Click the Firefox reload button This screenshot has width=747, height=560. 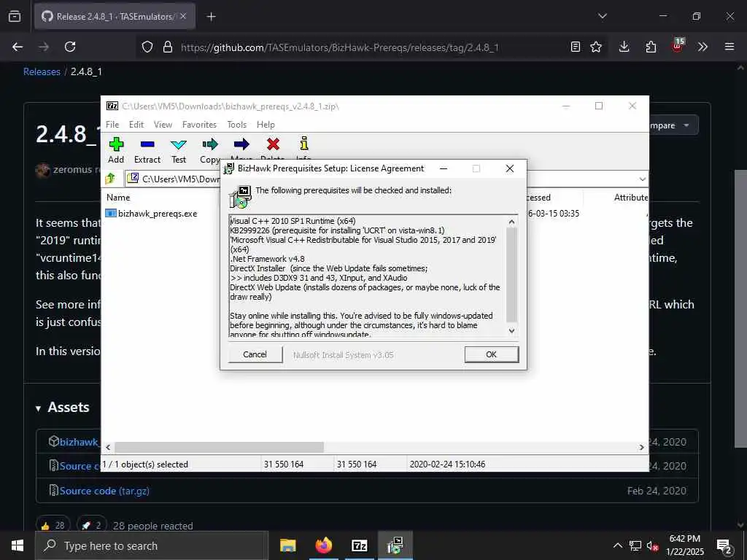70,47
